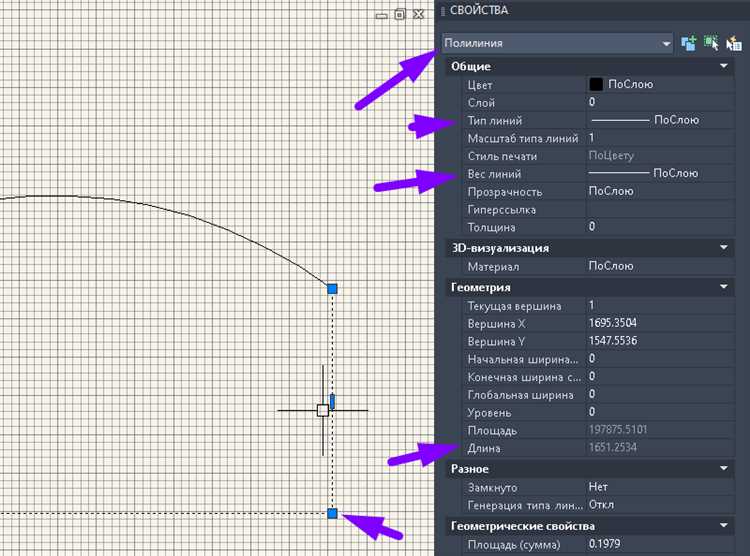Restore the drawing viewport window
This screenshot has width=750, height=556.
pyautogui.click(x=400, y=14)
